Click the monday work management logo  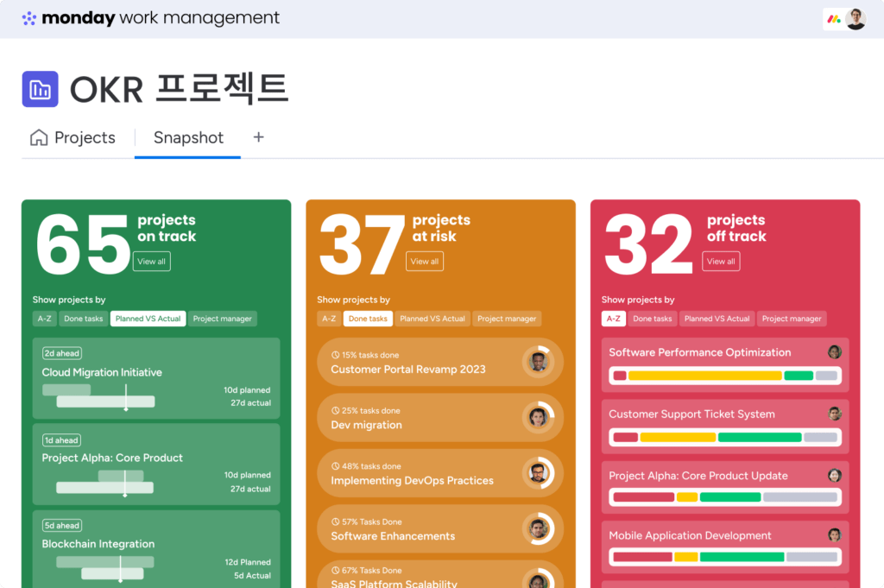pos(151,18)
